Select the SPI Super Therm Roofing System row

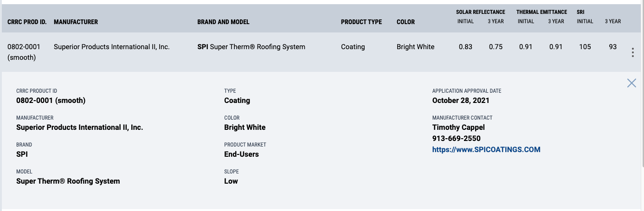click(x=251, y=47)
